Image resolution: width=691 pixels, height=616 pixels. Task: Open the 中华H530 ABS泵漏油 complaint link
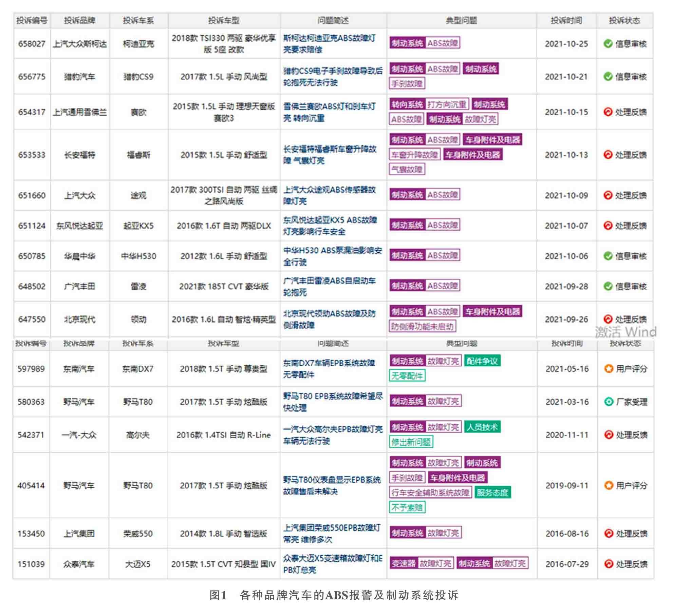333,256
